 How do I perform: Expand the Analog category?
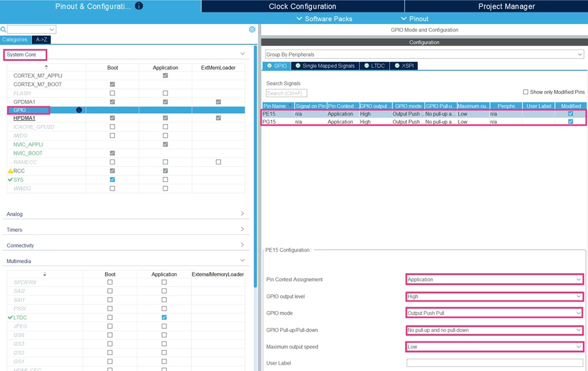[242, 213]
